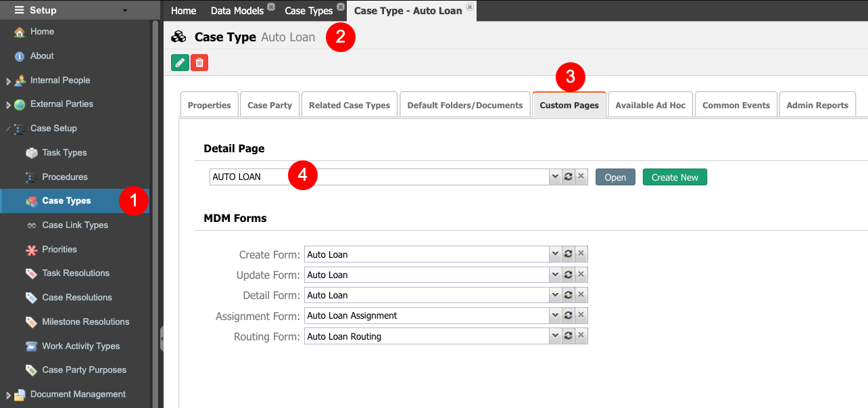The image size is (868, 408).
Task: Switch to the Case Party tab
Action: pyautogui.click(x=270, y=105)
